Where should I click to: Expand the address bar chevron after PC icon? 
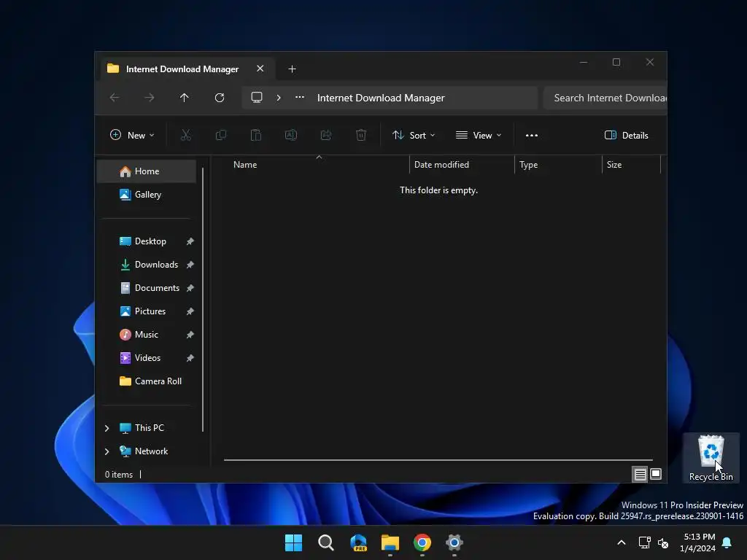pos(279,98)
